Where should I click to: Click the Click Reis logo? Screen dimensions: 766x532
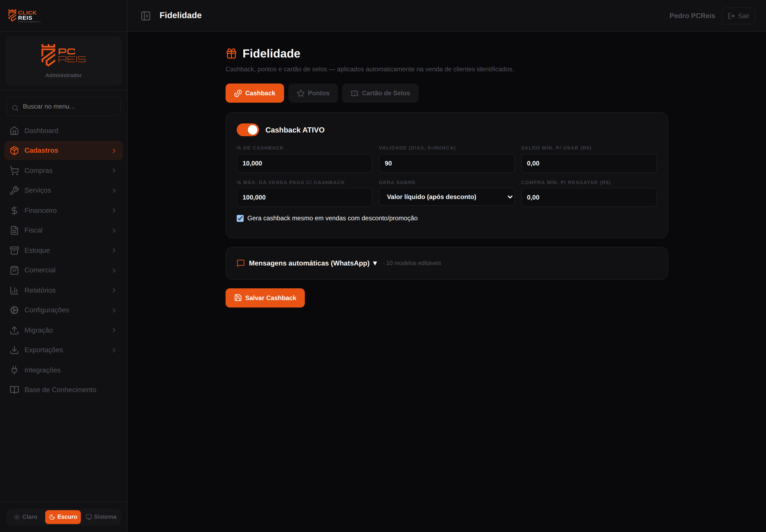coord(24,16)
